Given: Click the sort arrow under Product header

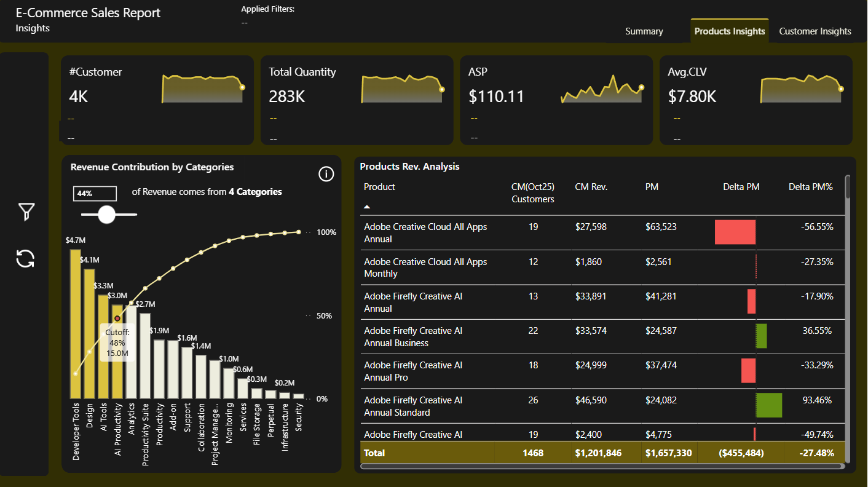Looking at the screenshot, I should click(368, 207).
